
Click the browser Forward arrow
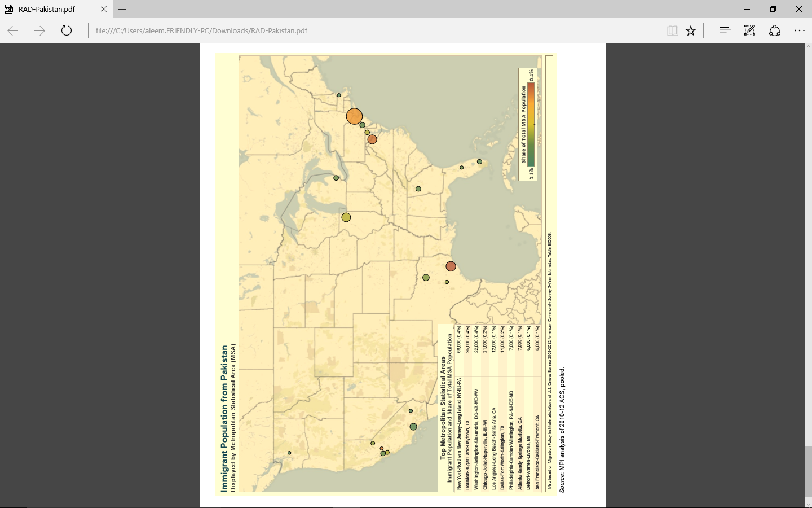coord(39,30)
